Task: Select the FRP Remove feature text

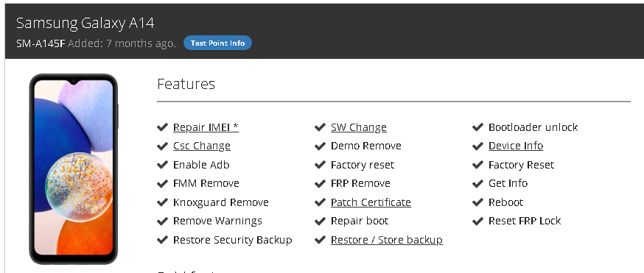Action: coord(360,183)
